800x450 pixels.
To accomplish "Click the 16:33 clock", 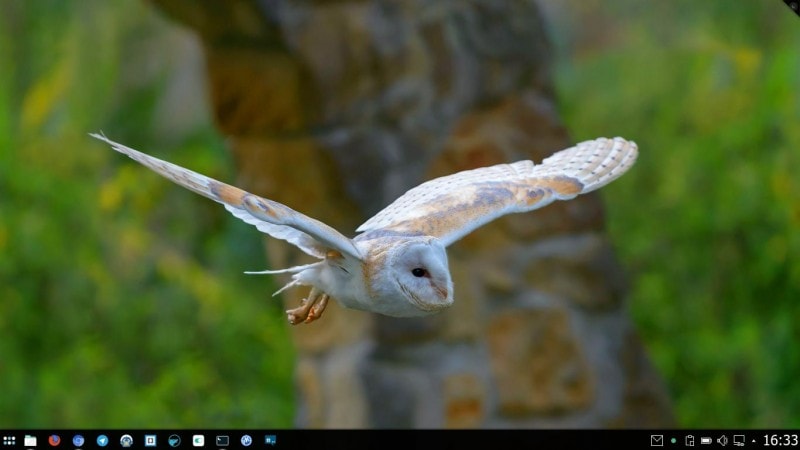I will (780, 440).
